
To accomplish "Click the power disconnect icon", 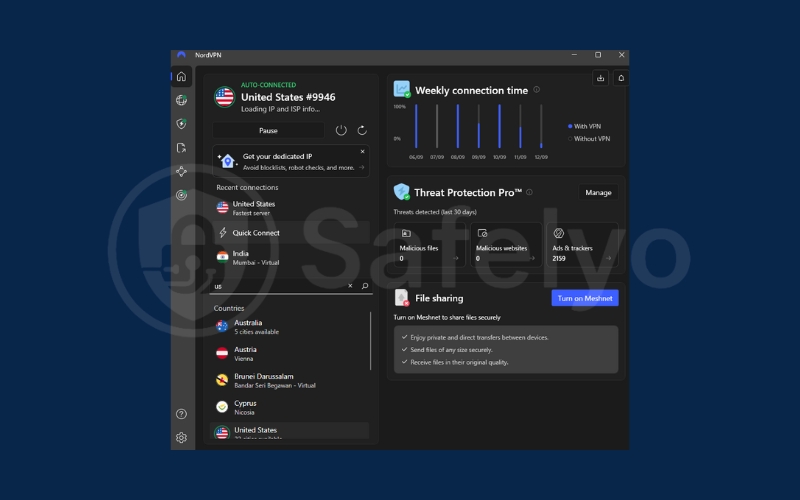I will [x=341, y=130].
